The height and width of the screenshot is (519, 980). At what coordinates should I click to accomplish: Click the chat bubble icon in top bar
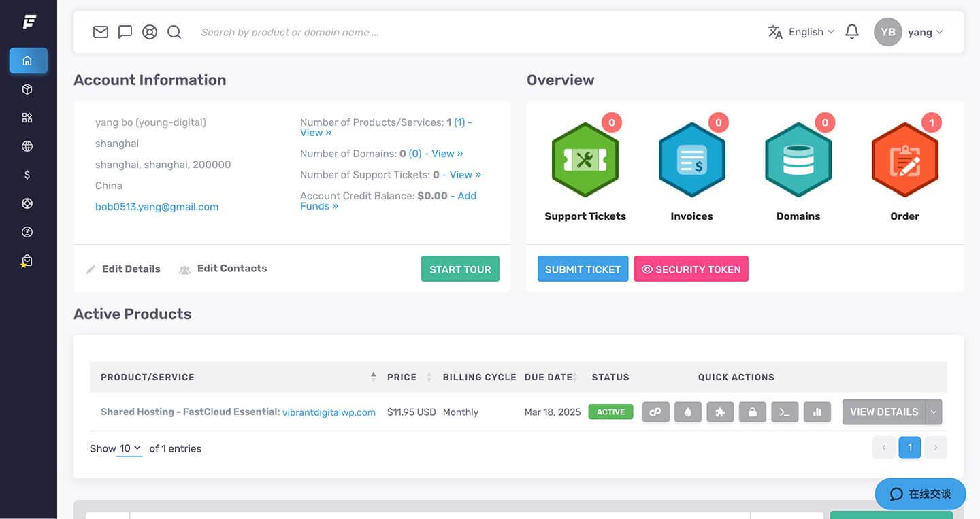click(125, 32)
